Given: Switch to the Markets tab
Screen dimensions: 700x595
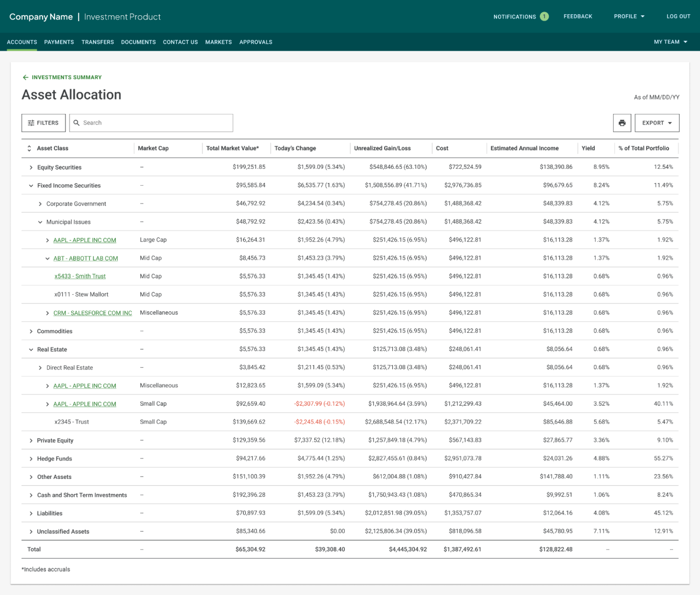Looking at the screenshot, I should tap(218, 42).
